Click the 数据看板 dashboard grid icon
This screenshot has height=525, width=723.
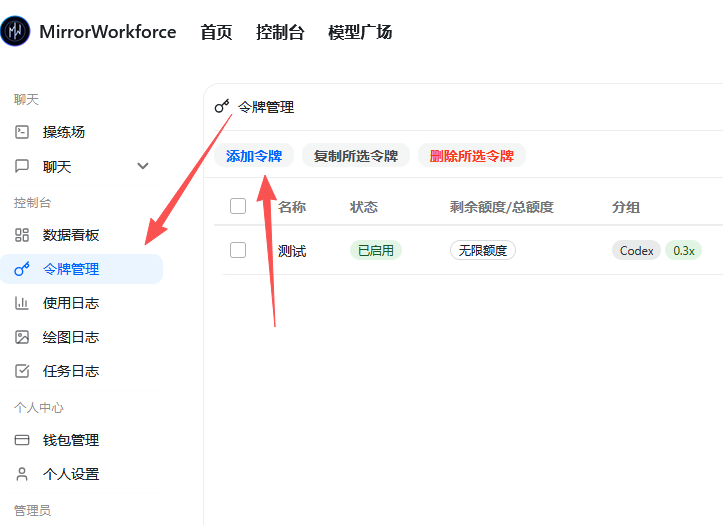[x=22, y=235]
